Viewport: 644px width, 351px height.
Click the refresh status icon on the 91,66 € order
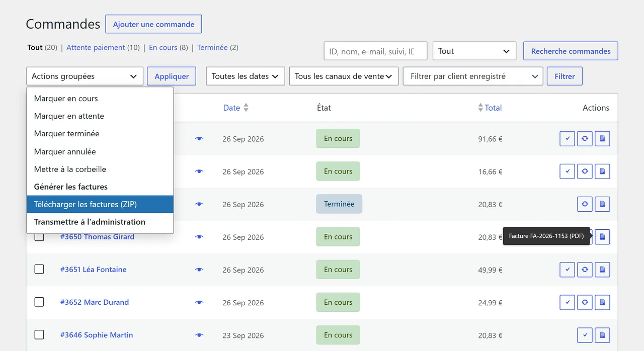tap(585, 139)
